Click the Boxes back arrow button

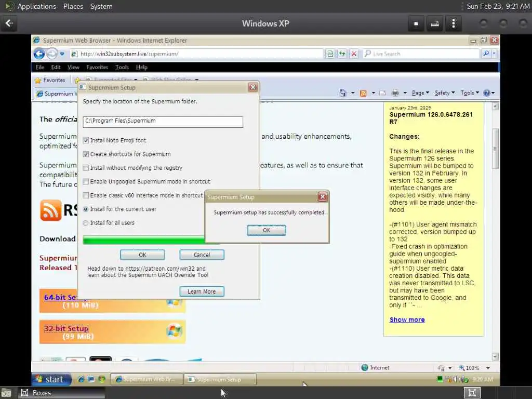9,23
